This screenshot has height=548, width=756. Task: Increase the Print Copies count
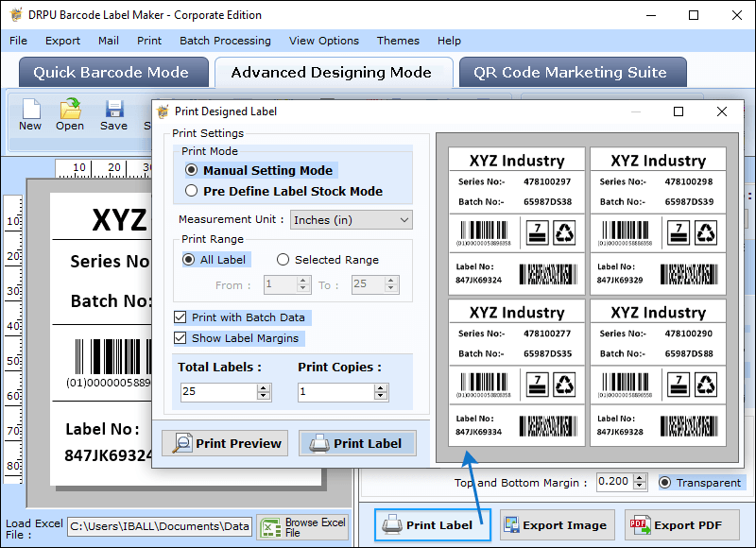(x=381, y=388)
